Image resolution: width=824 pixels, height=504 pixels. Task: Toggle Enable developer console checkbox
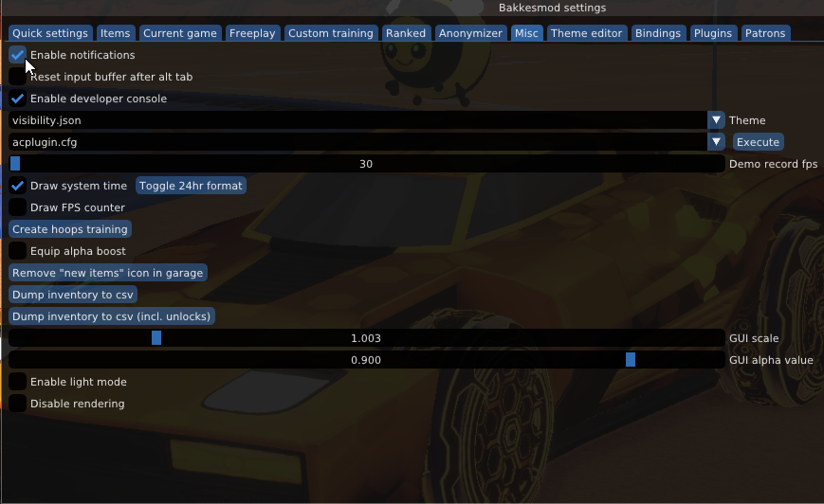coord(17,99)
